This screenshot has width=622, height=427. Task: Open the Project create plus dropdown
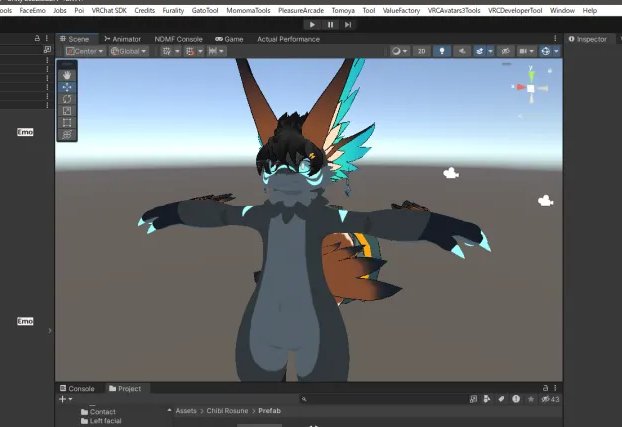[65, 399]
